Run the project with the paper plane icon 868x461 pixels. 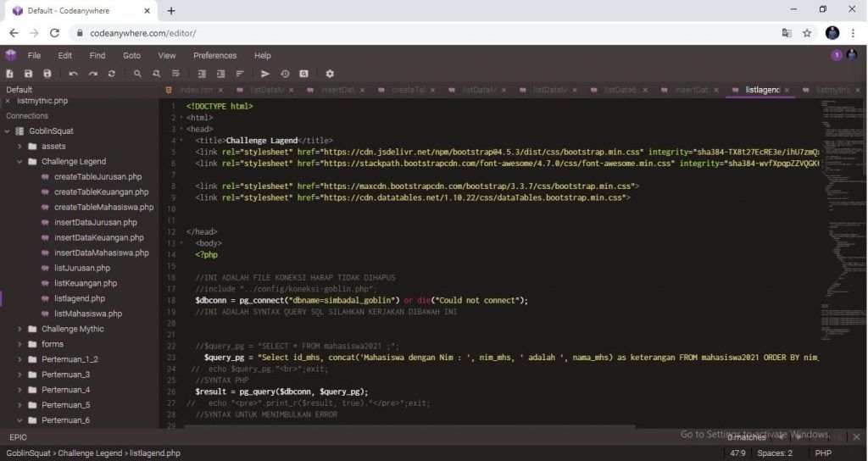pos(265,74)
